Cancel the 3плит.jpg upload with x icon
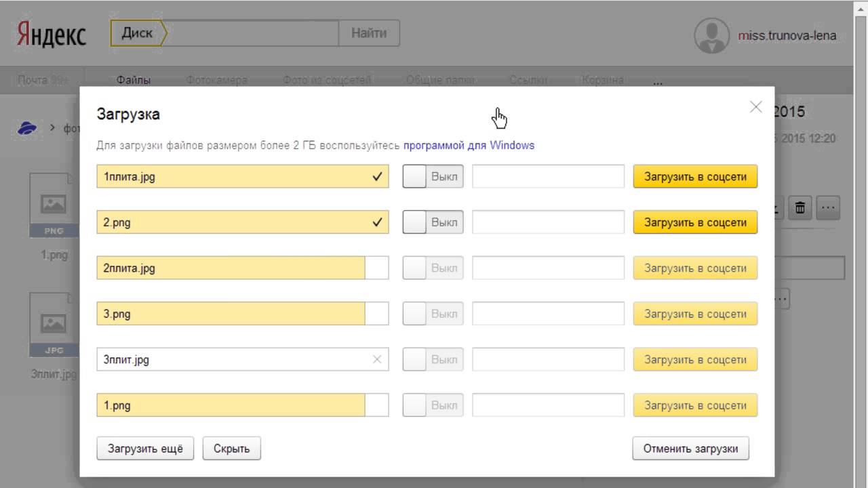The image size is (868, 488). coord(377,360)
